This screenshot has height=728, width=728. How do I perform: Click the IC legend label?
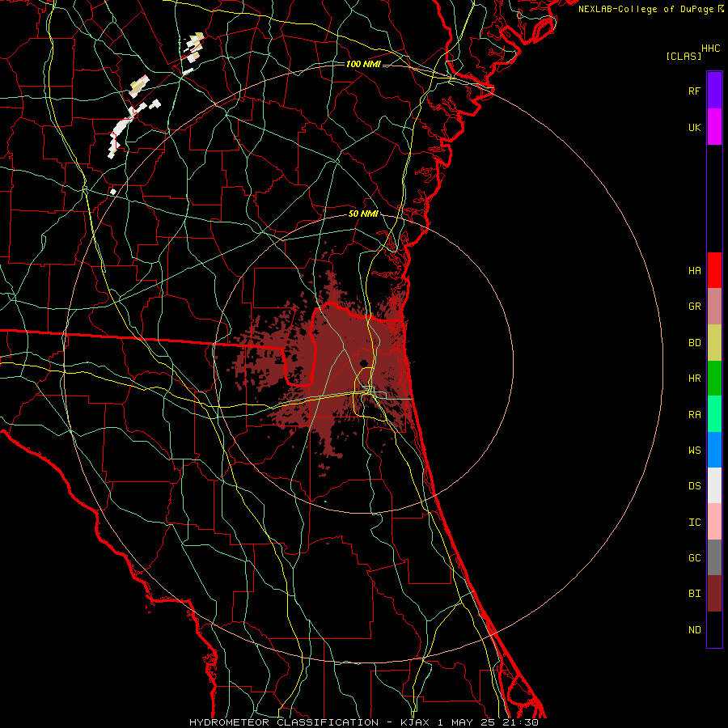[x=694, y=522]
